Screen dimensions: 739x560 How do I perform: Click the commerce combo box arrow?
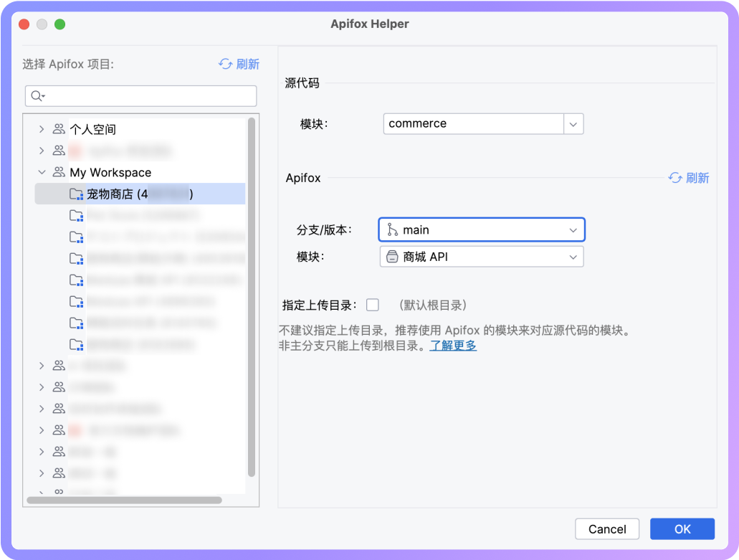tap(573, 125)
